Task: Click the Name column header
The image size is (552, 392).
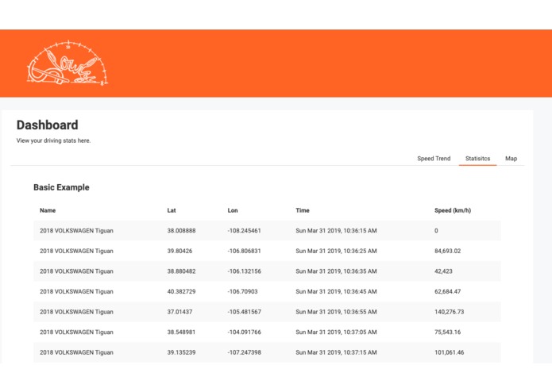Action: click(48, 210)
